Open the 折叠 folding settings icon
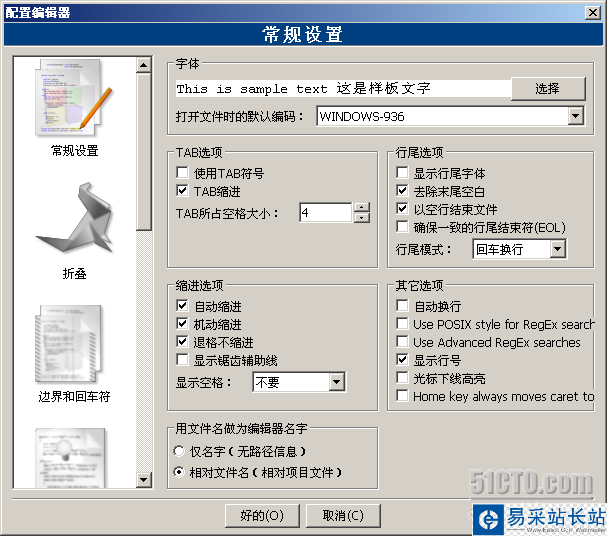 74,218
